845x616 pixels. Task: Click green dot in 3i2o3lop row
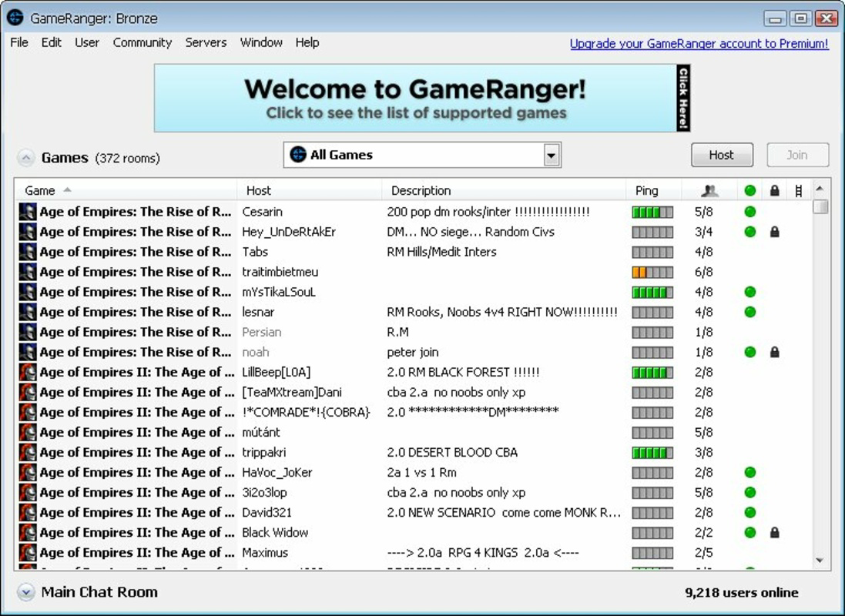(x=749, y=492)
